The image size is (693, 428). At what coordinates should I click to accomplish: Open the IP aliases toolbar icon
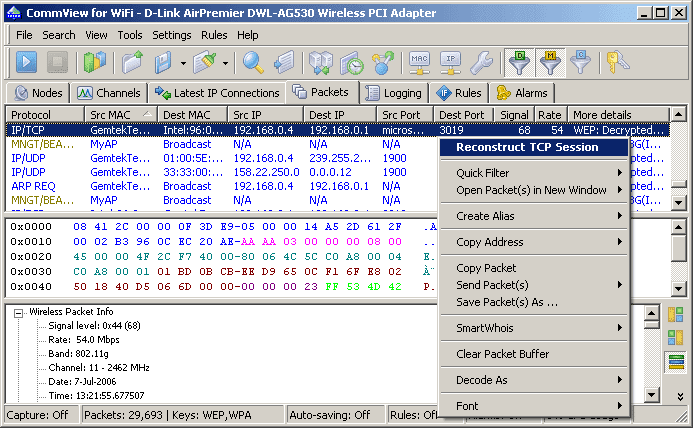(450, 62)
